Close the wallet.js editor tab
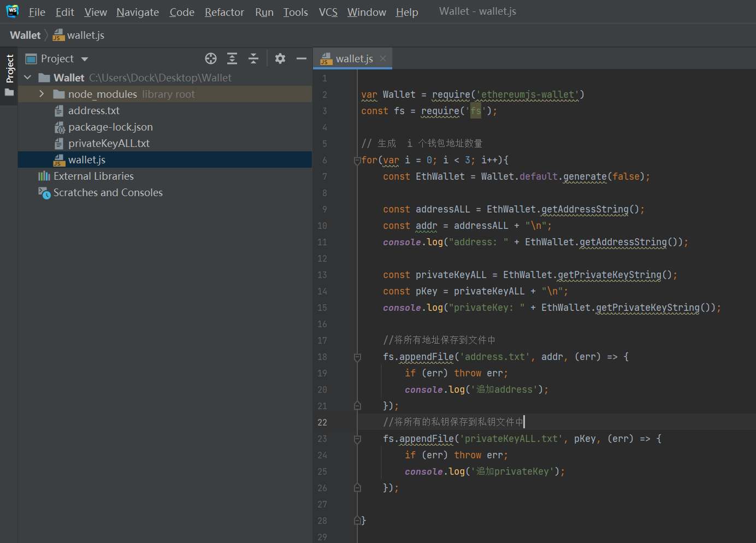Viewport: 756px width, 543px height. [383, 58]
